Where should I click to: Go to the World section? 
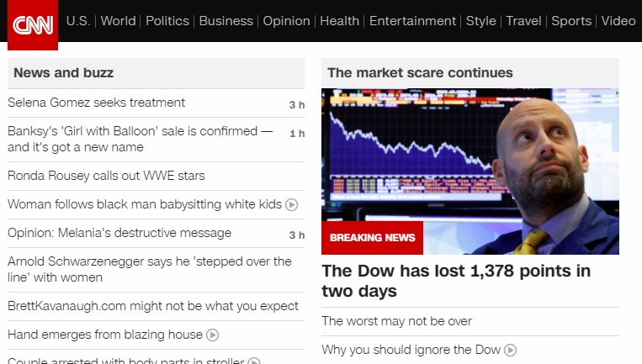coord(118,21)
